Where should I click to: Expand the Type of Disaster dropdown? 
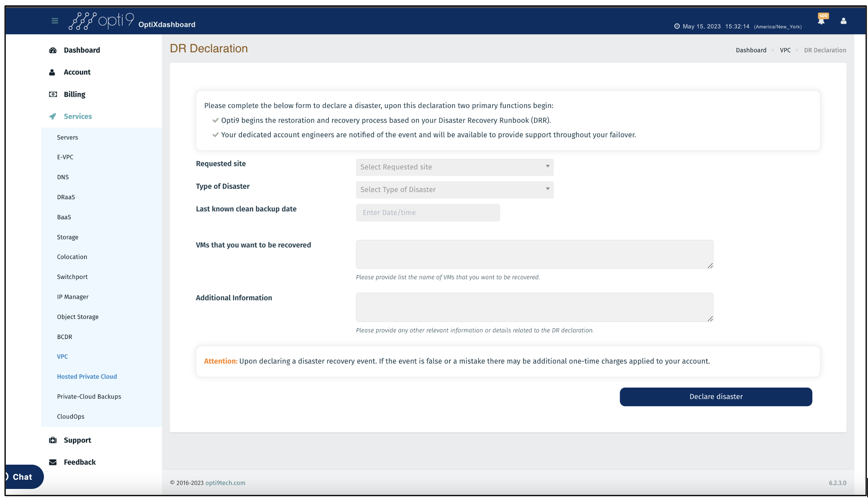click(454, 190)
